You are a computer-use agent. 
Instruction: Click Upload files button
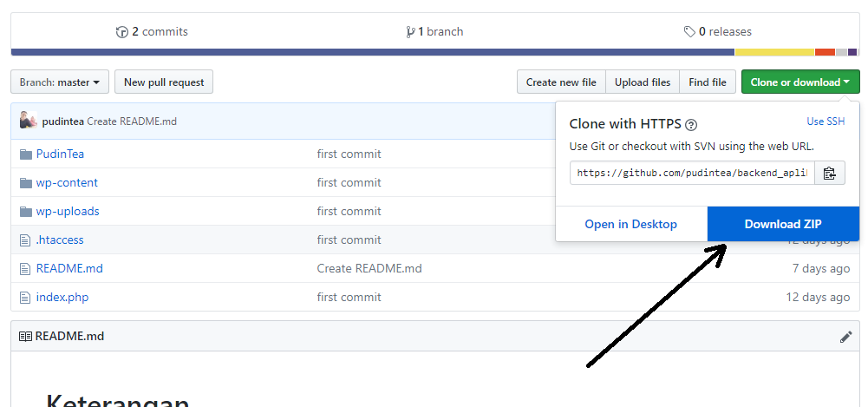point(643,82)
